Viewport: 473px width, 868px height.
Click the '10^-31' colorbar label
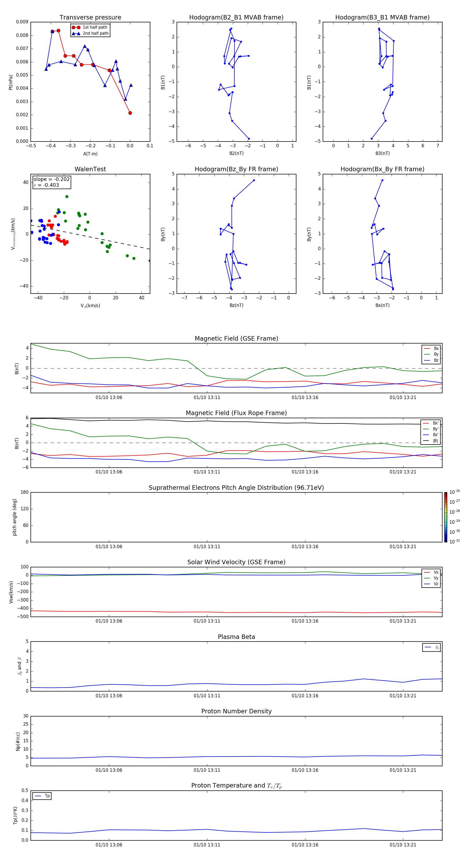tap(455, 542)
